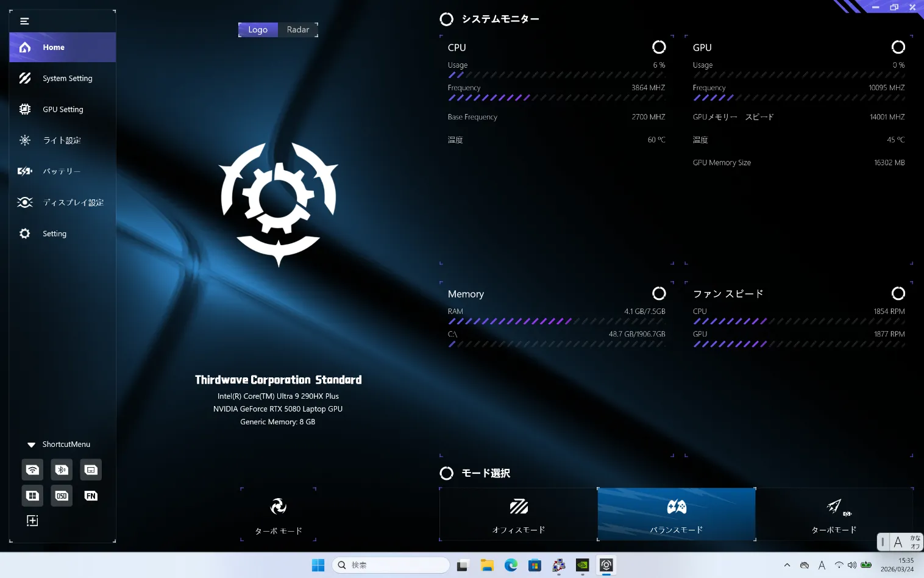Switch to the Radar tab
This screenshot has width=924, height=578.
(297, 29)
